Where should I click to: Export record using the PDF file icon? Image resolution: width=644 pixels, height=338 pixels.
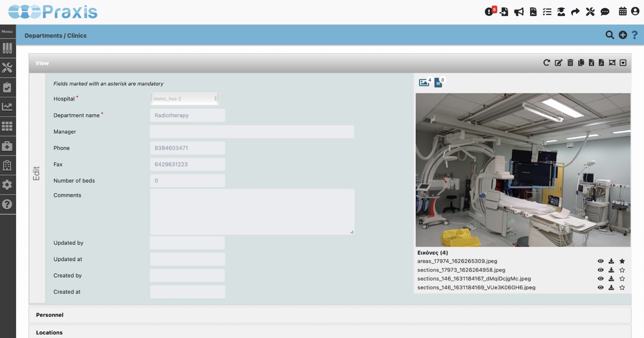[x=601, y=63]
